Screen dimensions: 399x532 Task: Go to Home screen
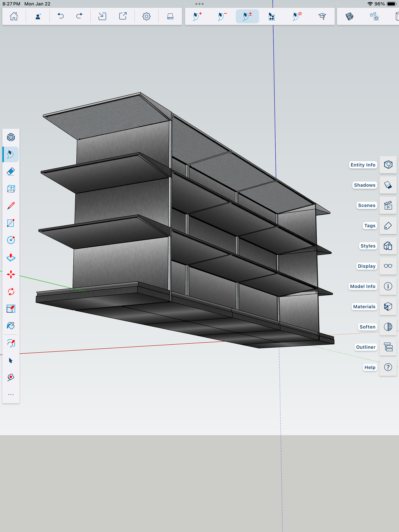tap(14, 16)
